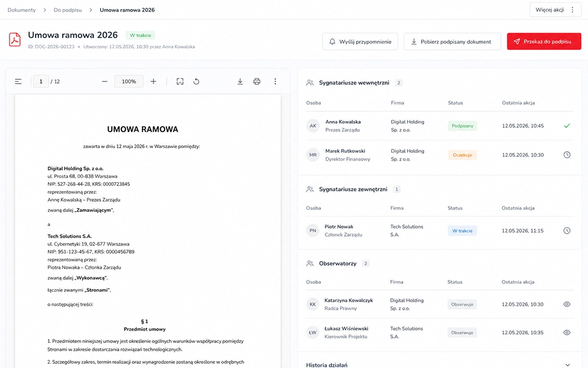Click Piotr Nowak's W trakcie status badge

(462, 231)
